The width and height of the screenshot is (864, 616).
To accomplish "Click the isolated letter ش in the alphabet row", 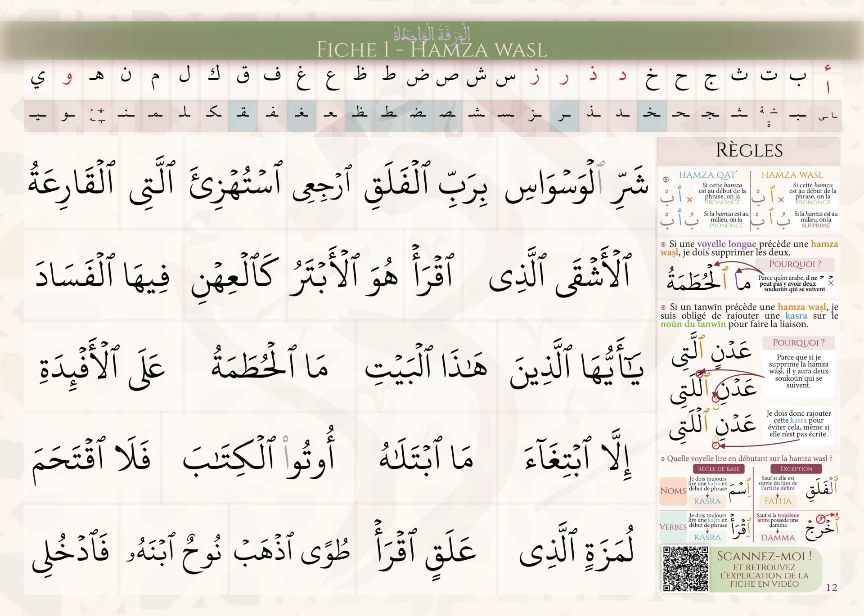I will 477,77.
